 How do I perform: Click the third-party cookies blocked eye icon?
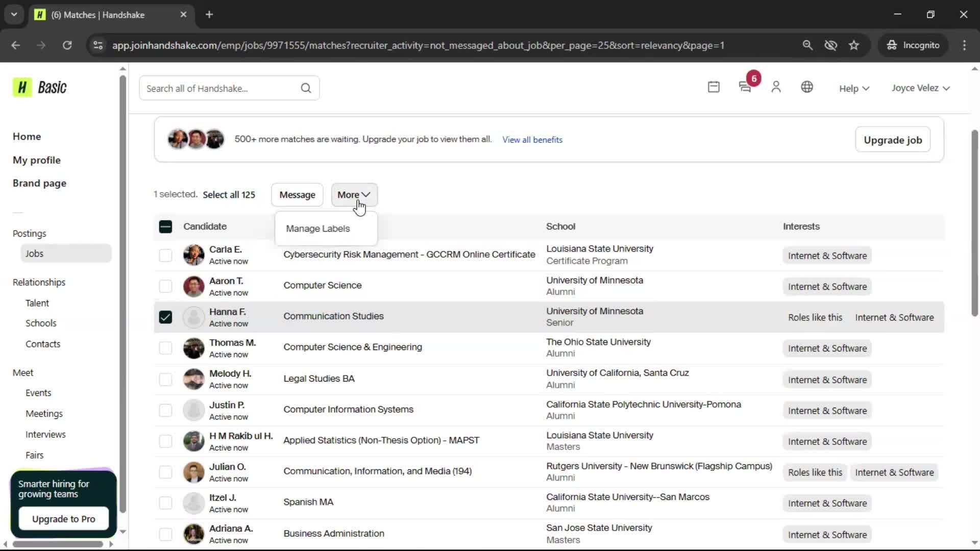click(x=830, y=45)
